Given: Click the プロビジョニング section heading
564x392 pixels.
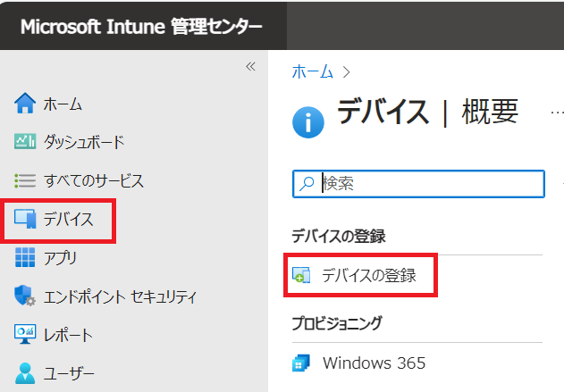Looking at the screenshot, I should [x=337, y=323].
